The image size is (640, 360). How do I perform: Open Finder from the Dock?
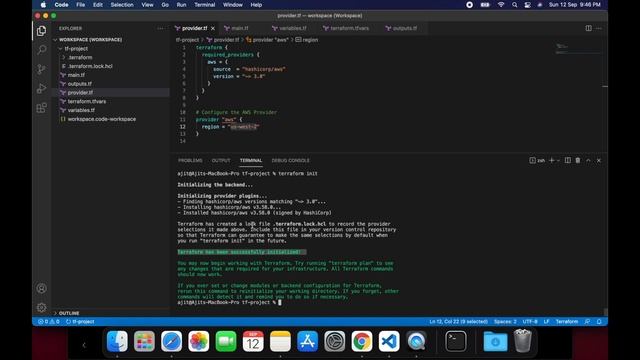117,341
